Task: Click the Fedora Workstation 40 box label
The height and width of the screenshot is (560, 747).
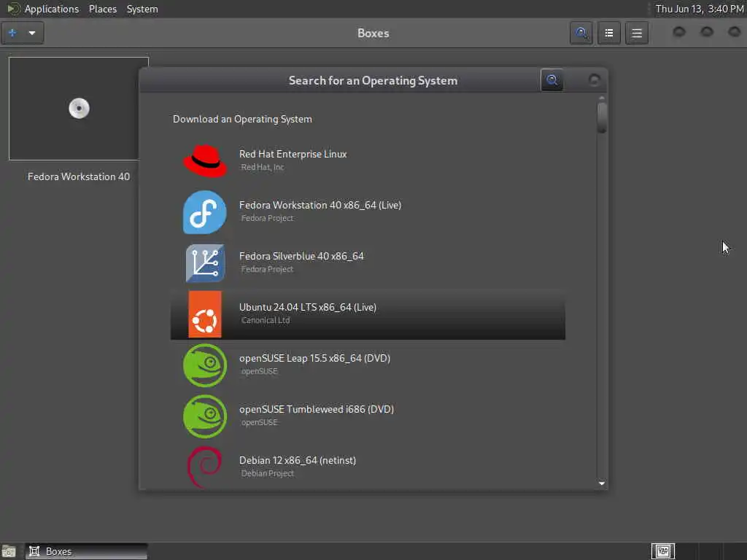Action: pos(79,176)
